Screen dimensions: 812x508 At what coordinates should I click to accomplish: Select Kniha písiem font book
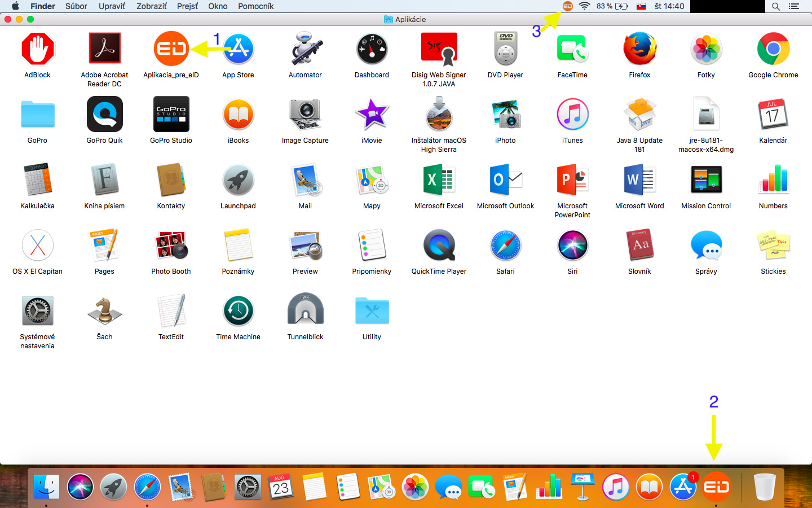pyautogui.click(x=104, y=180)
